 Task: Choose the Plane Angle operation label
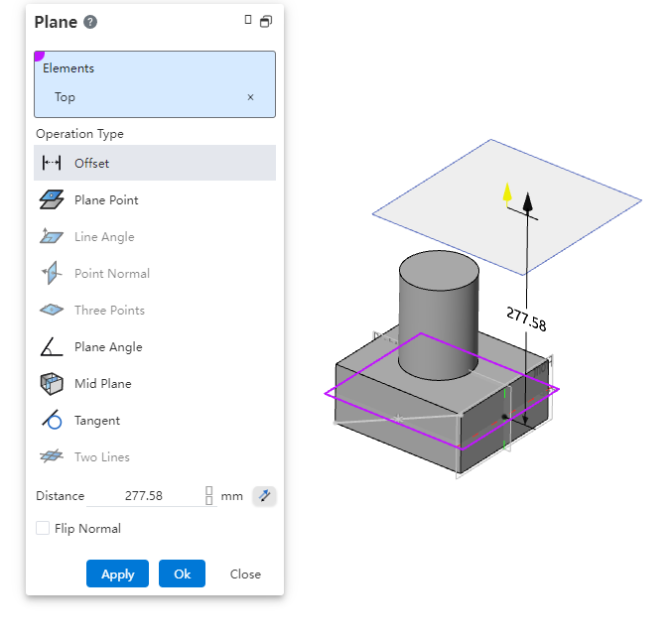point(108,347)
